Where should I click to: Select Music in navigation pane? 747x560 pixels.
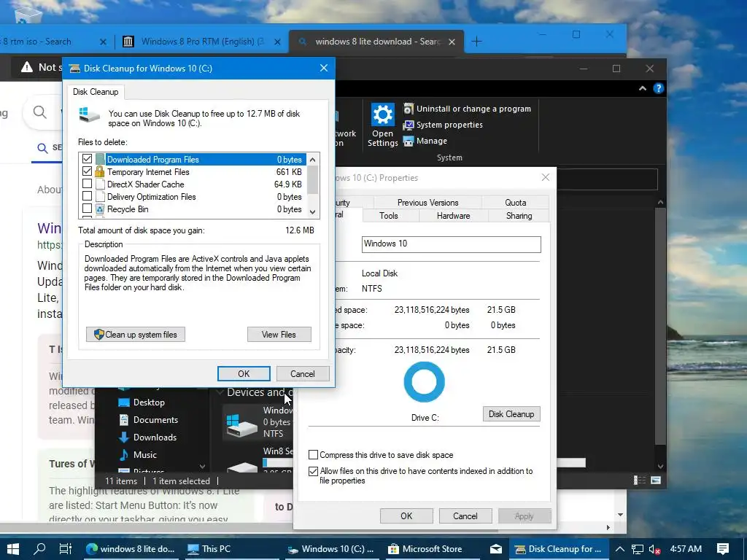coord(138,455)
